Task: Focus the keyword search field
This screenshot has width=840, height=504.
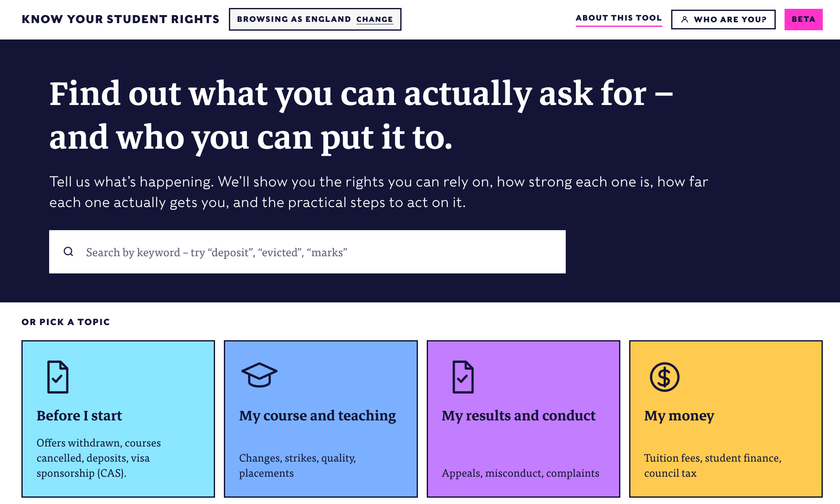Action: (x=307, y=252)
